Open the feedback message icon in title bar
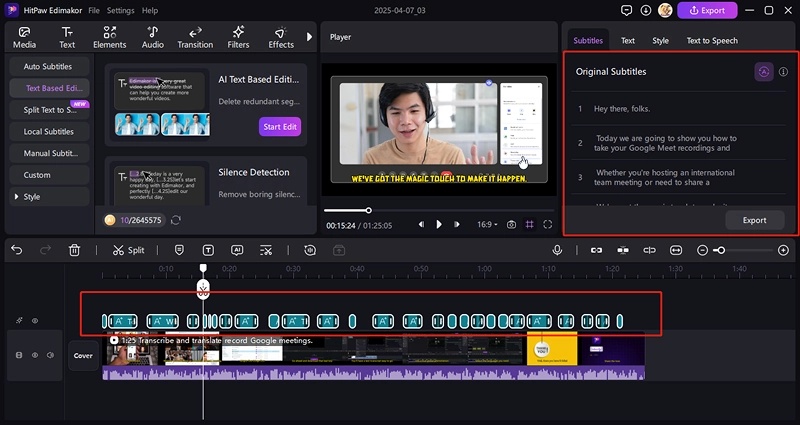Screen dimensions: 800x425 (627, 10)
